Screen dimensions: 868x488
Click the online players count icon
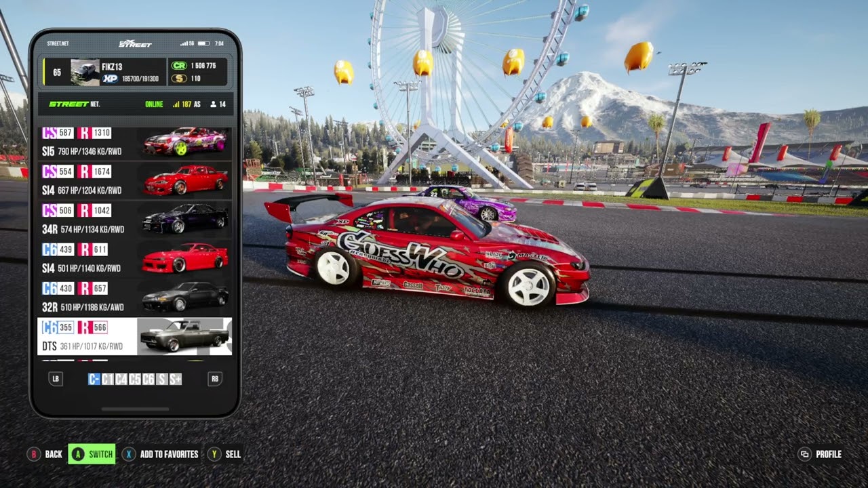(213, 104)
